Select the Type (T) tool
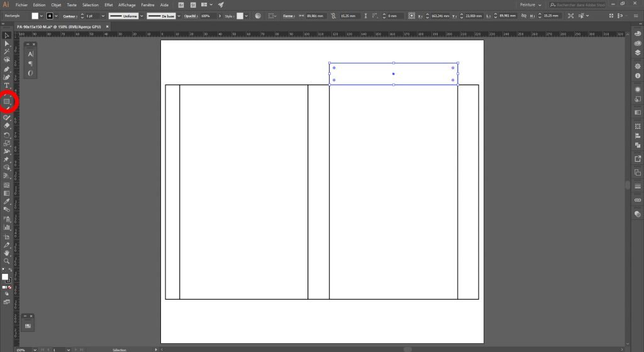Image resolution: width=644 pixels, height=352 pixels. [x=7, y=85]
